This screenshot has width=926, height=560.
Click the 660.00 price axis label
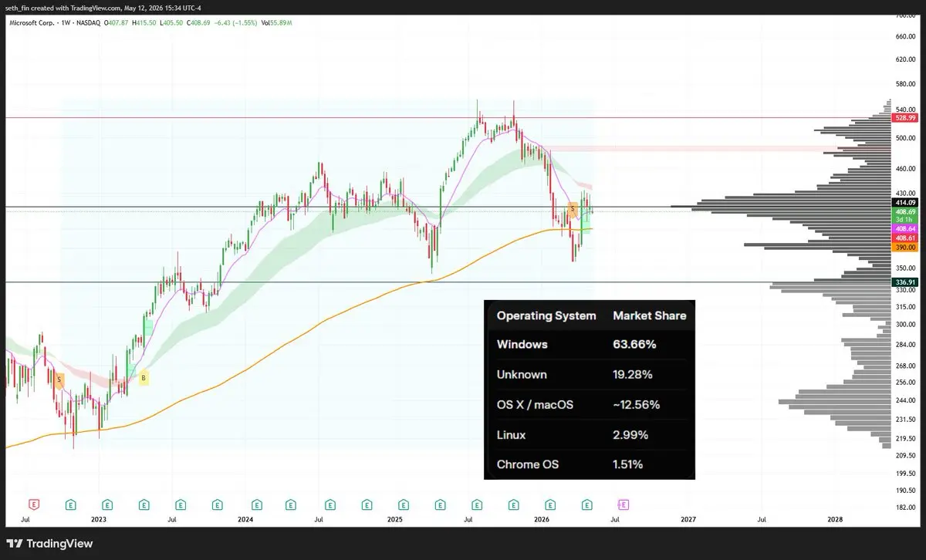[x=904, y=36]
